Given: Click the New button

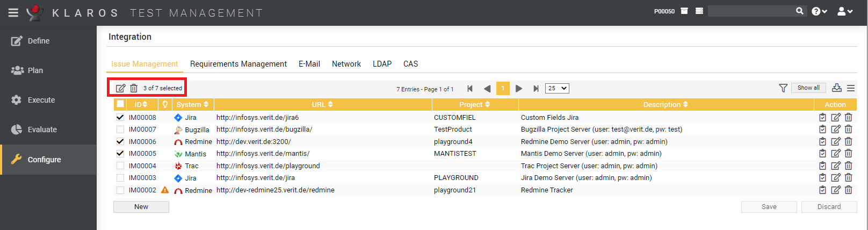Looking at the screenshot, I should pos(141,207).
